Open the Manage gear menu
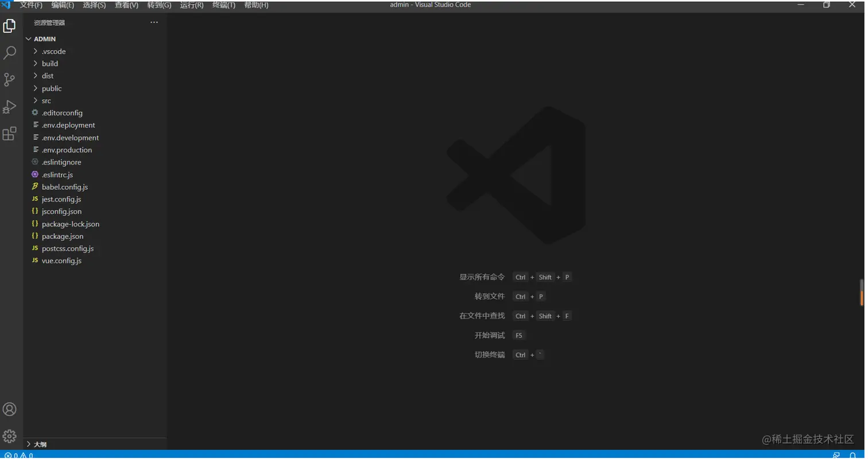 tap(10, 436)
